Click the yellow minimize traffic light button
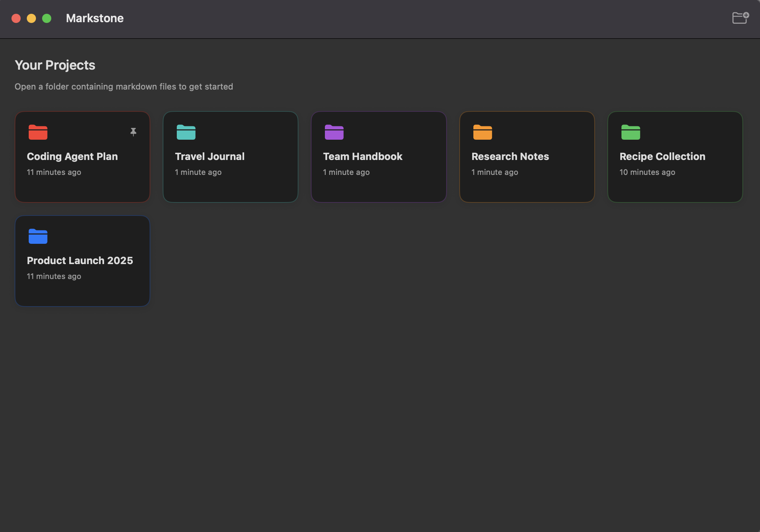Screen dimensions: 760x532 [31, 18]
